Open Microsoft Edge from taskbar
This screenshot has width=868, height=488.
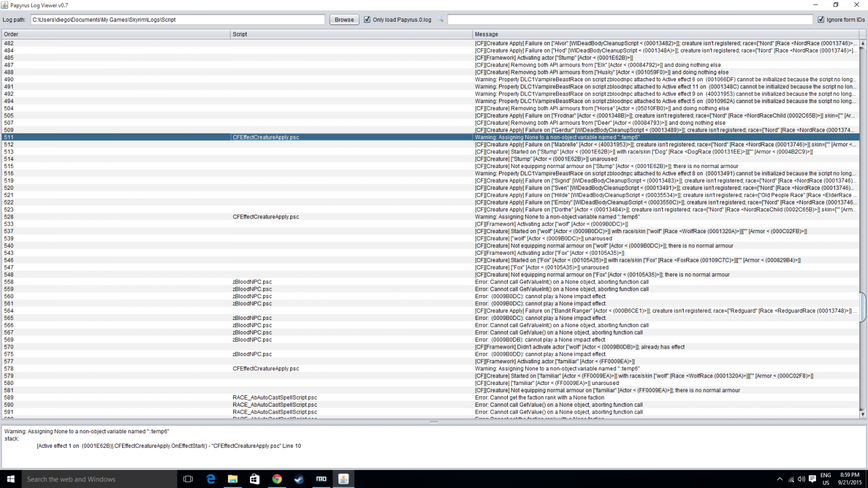pyautogui.click(x=210, y=479)
